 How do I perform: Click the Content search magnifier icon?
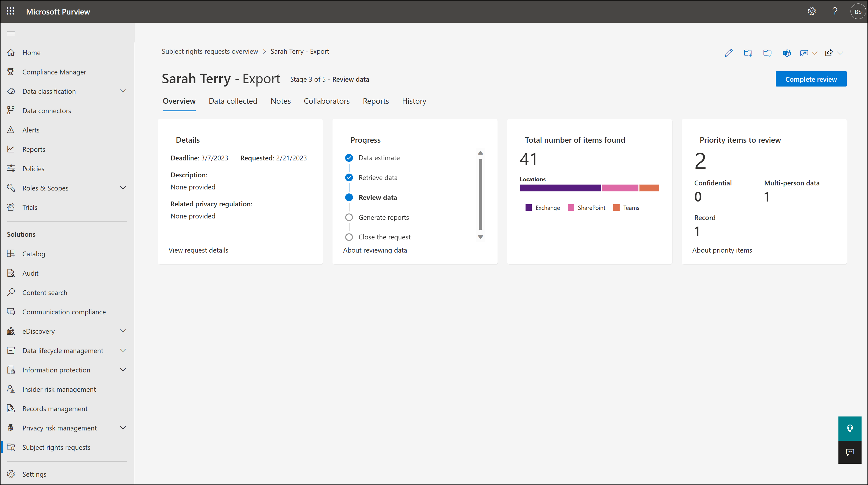click(x=11, y=292)
